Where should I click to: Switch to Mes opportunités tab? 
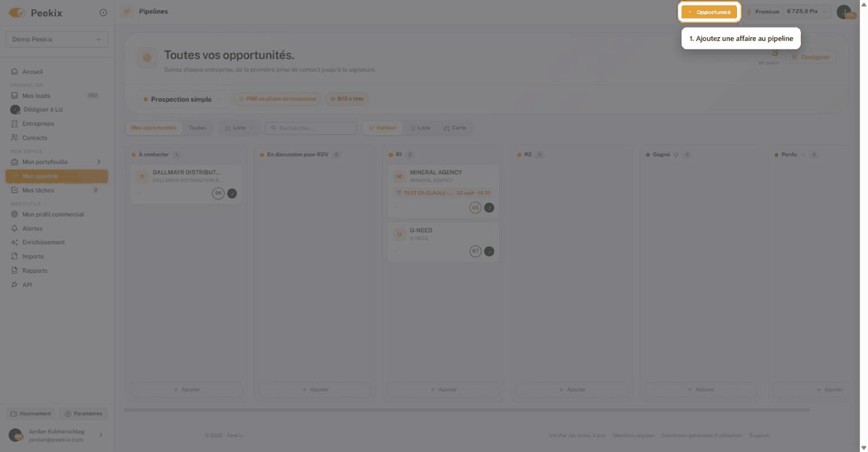[x=153, y=128]
